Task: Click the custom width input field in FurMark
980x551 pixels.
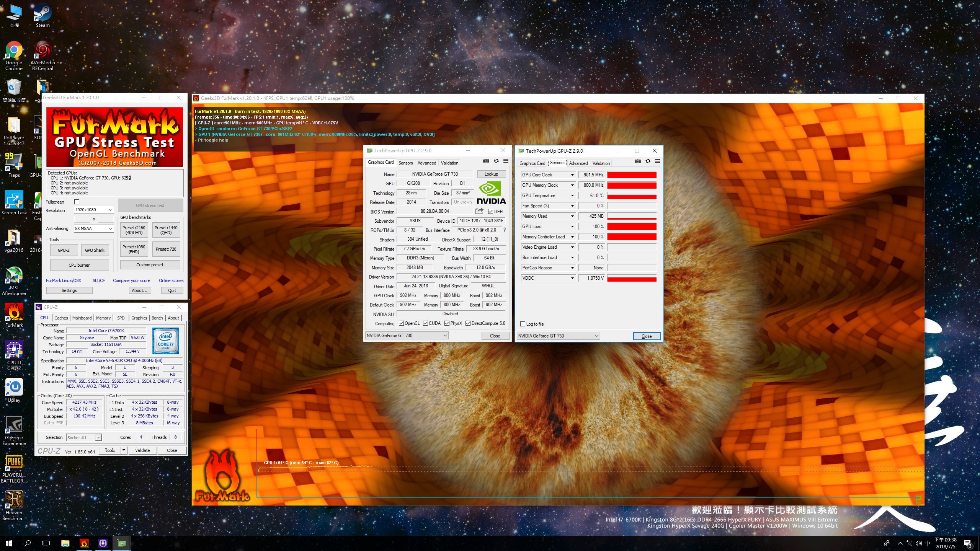Action: 82,219
